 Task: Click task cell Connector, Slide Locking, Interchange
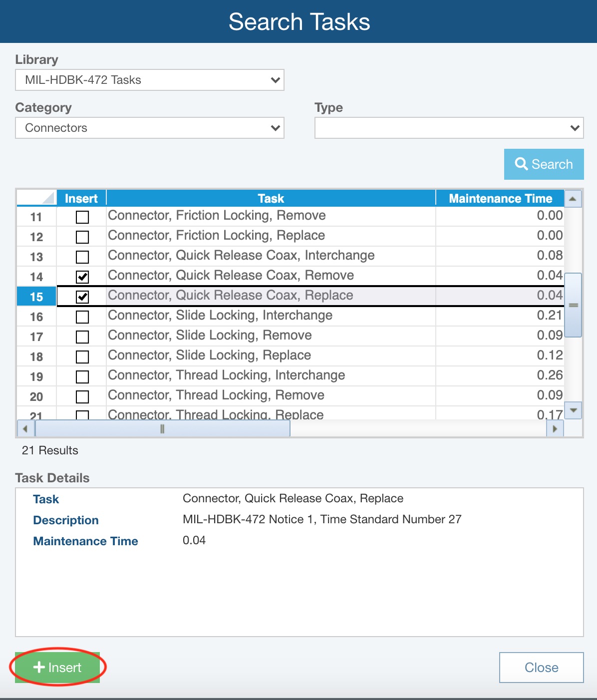tap(271, 316)
